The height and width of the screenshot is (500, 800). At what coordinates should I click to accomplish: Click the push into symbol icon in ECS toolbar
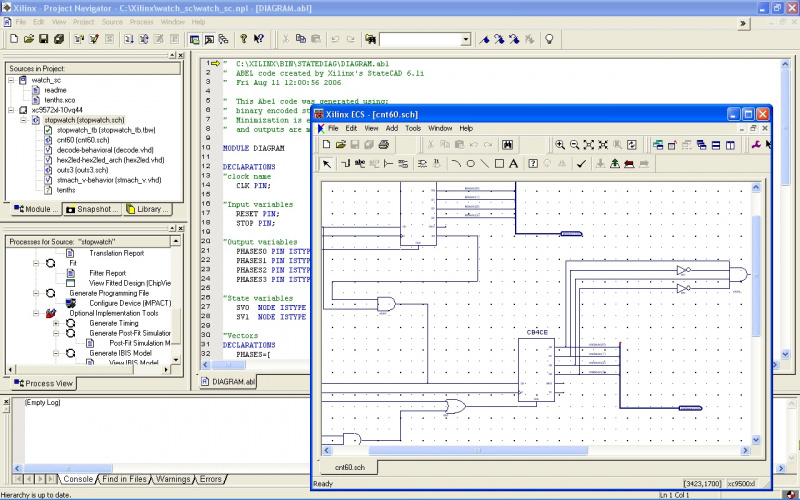(x=601, y=164)
